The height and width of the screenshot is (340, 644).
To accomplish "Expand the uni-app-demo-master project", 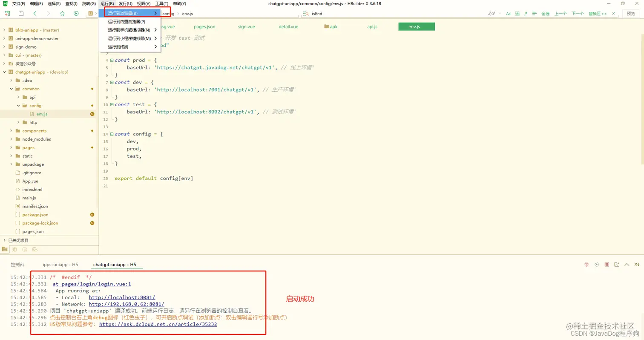I will tap(4, 38).
